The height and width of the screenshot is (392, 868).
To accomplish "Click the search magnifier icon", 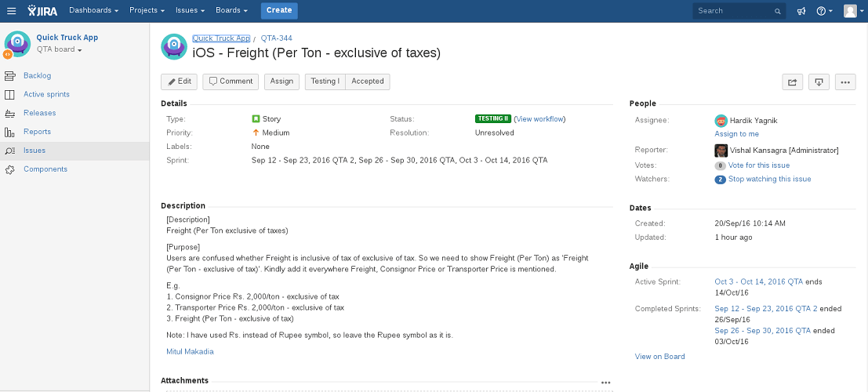I will 777,11.
